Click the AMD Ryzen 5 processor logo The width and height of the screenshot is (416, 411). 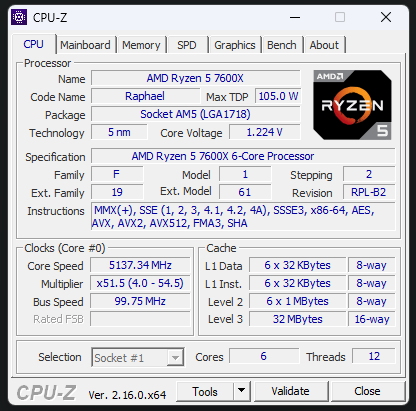[352, 105]
